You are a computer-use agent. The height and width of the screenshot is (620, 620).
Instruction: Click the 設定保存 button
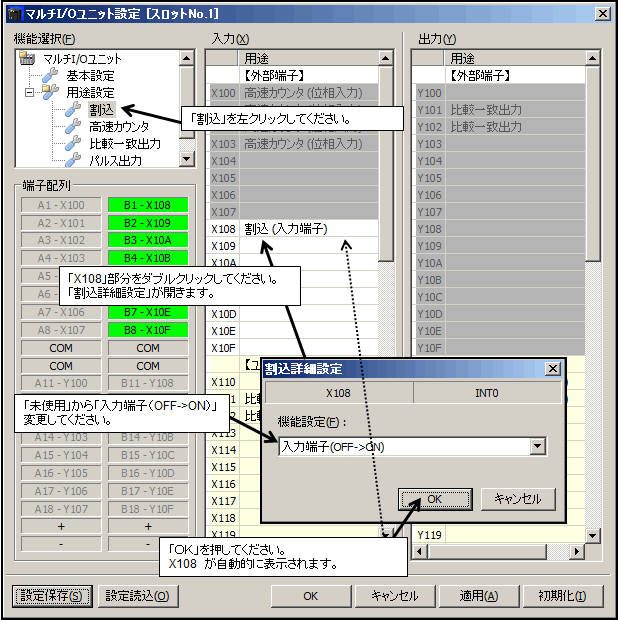54,596
